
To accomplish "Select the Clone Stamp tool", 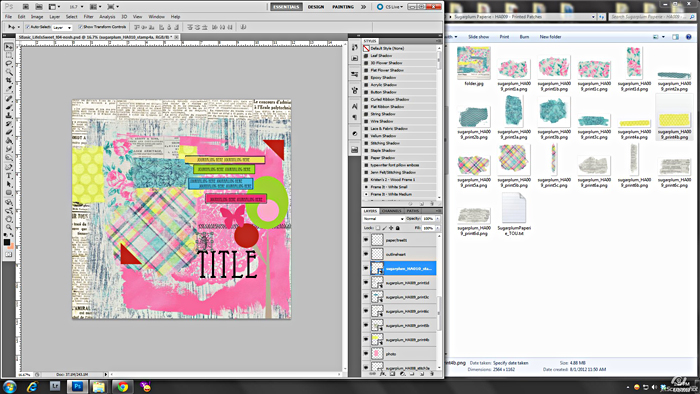I will 8,116.
